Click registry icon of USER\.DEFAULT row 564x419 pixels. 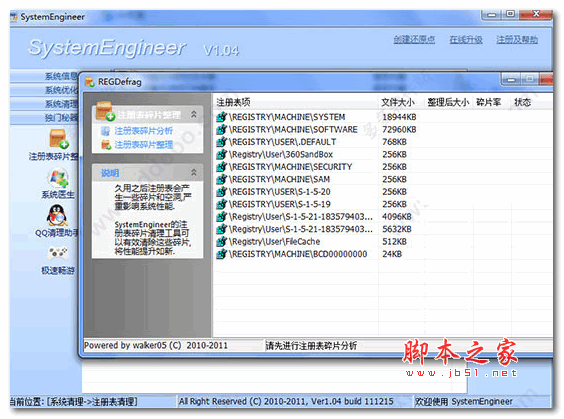(222, 142)
